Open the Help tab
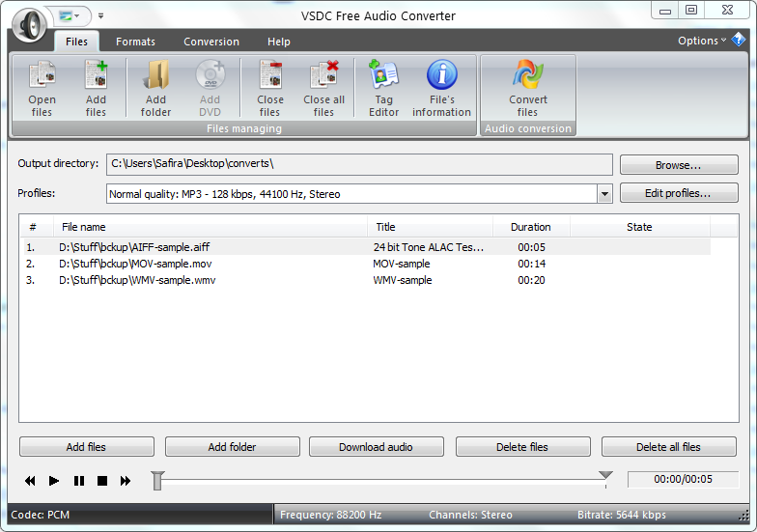 coord(279,42)
